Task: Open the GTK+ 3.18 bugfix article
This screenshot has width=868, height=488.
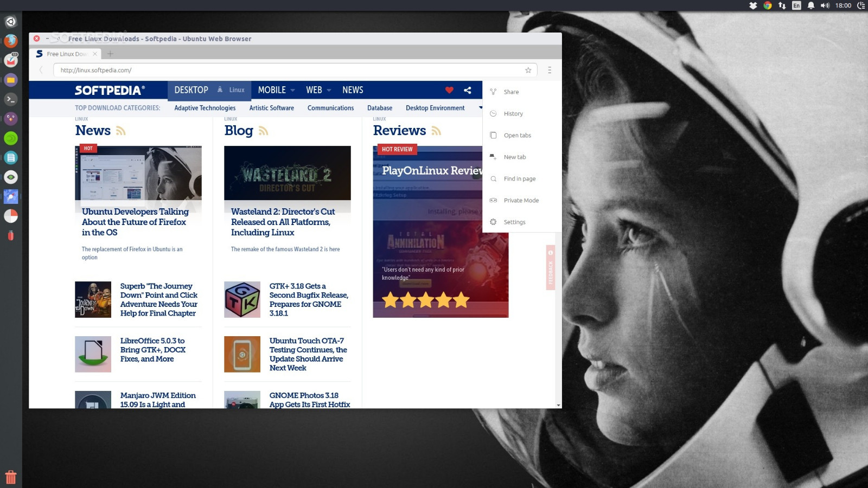Action: point(309,299)
